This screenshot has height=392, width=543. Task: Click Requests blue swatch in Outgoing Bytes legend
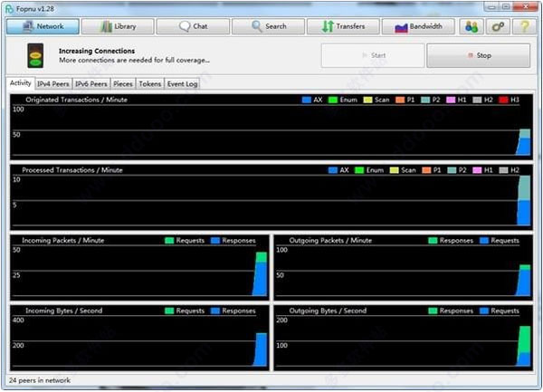coord(484,311)
